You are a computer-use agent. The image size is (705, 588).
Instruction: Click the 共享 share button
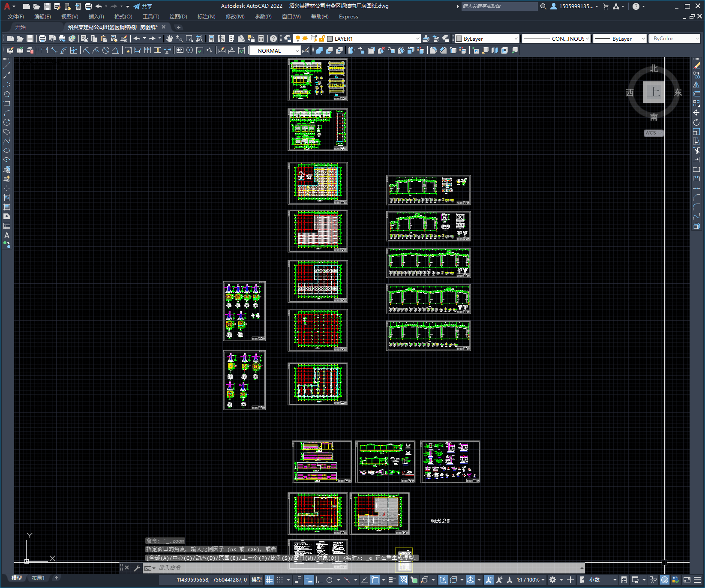click(143, 6)
